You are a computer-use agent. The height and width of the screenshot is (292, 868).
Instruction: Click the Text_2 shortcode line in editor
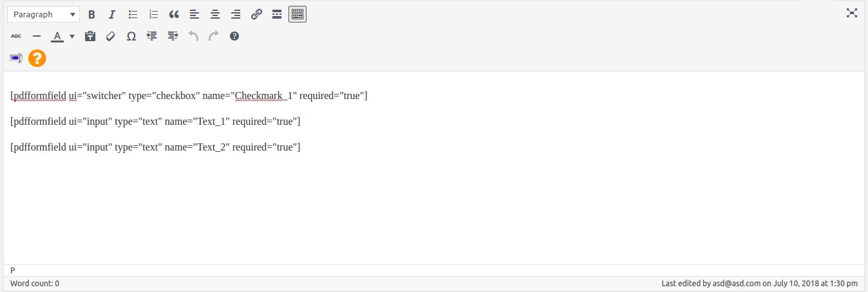coord(155,147)
